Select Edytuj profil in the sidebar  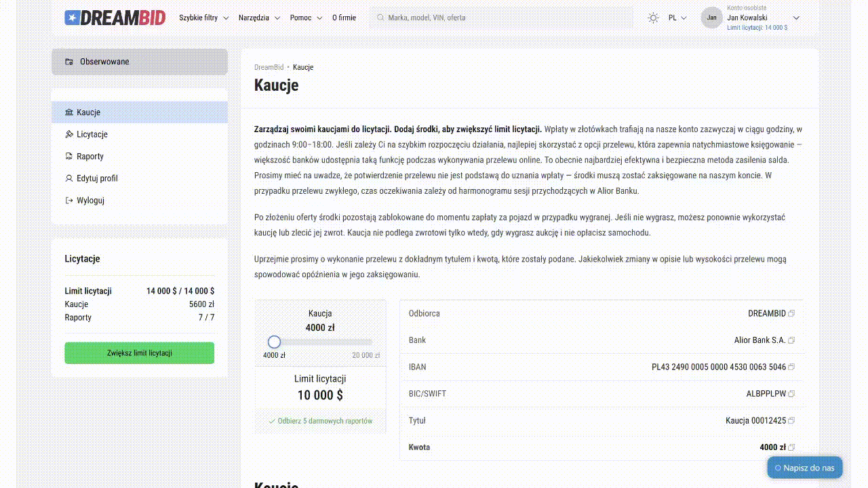(x=97, y=178)
